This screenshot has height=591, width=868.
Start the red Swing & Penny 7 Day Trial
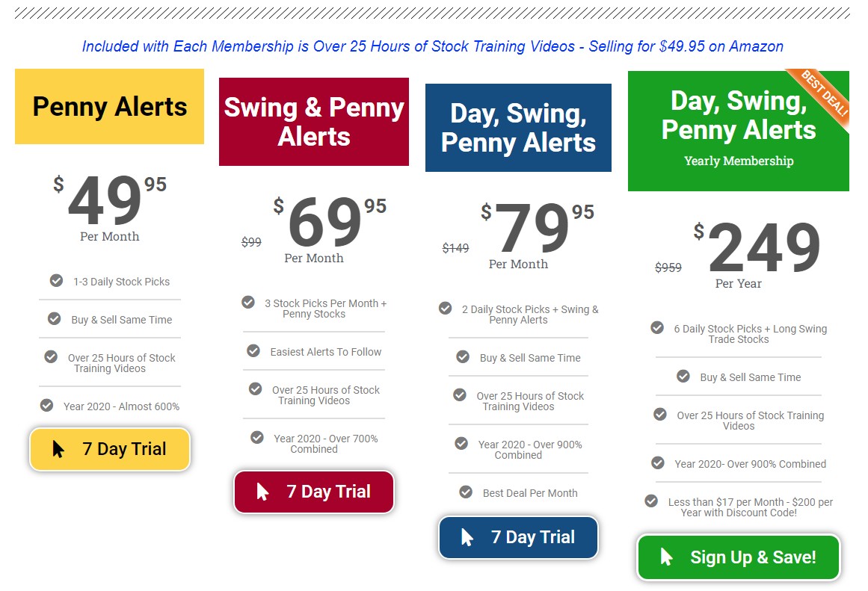314,492
